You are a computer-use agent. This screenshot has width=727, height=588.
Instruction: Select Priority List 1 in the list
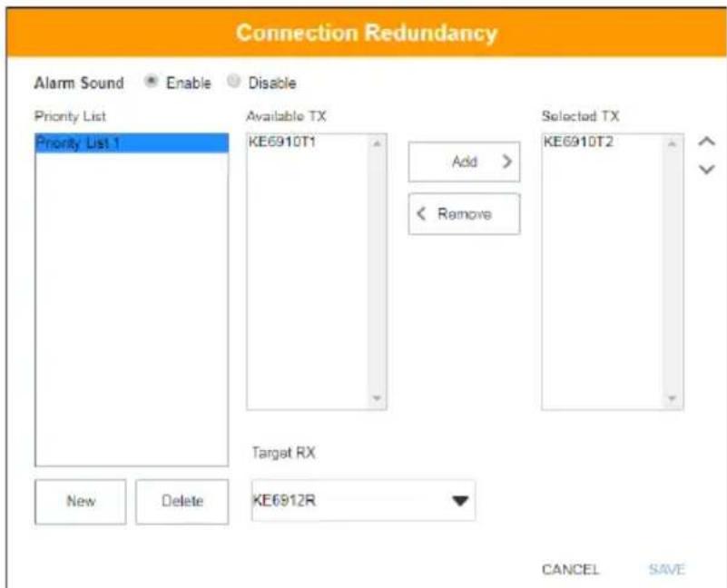[x=132, y=142]
